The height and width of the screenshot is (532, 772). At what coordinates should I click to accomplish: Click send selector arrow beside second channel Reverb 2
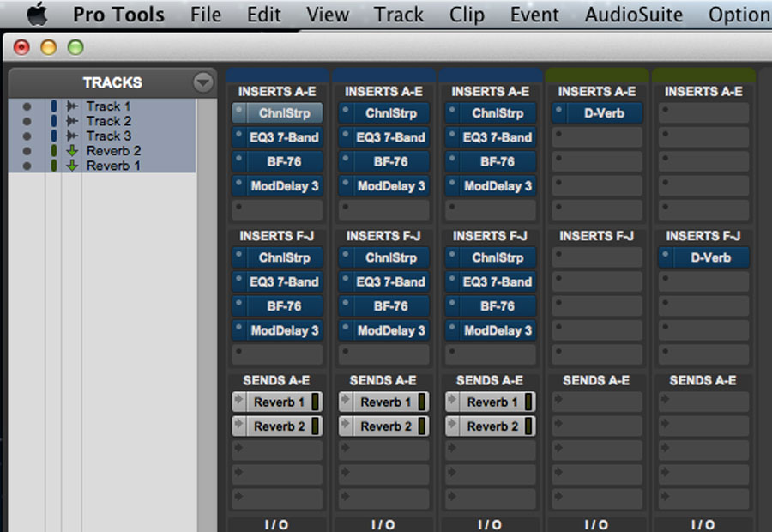346,426
